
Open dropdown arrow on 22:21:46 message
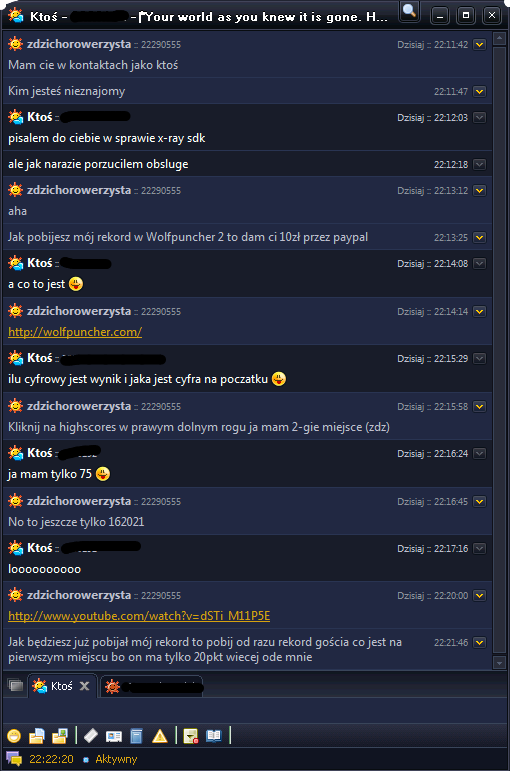pos(480,643)
